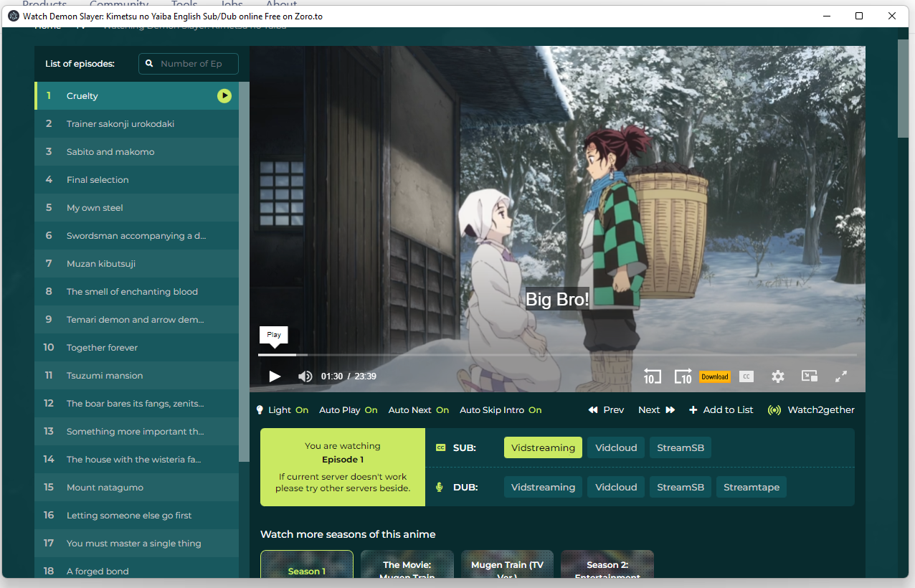Viewport: 915px width, 588px height.
Task: Click the episode list scrollbar
Action: point(244,272)
